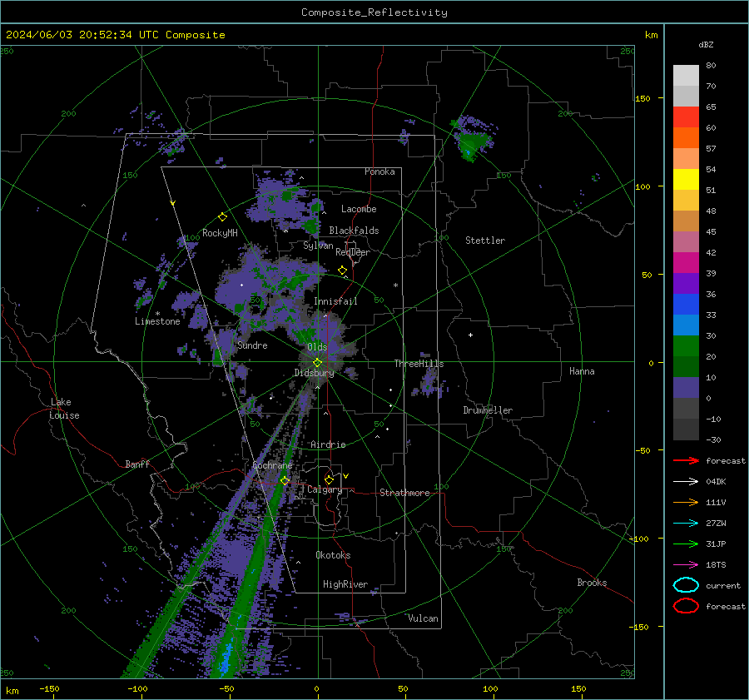Click the Olds town label
This screenshot has height=700, width=749.
coord(317,346)
